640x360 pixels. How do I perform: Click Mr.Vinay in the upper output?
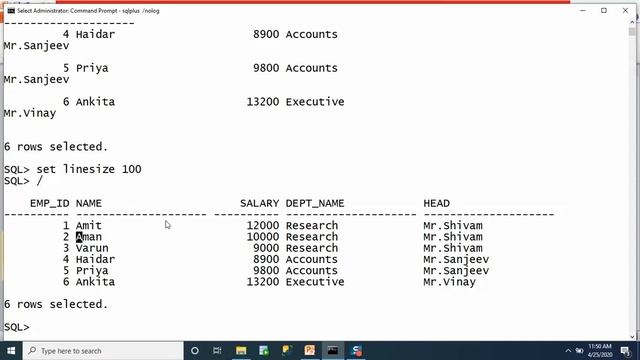click(30, 113)
